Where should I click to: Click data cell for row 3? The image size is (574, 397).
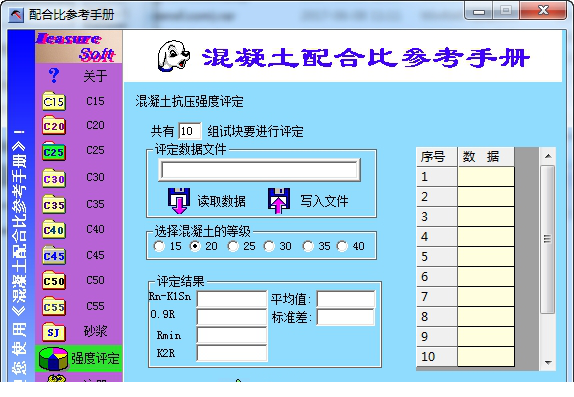[x=486, y=216]
